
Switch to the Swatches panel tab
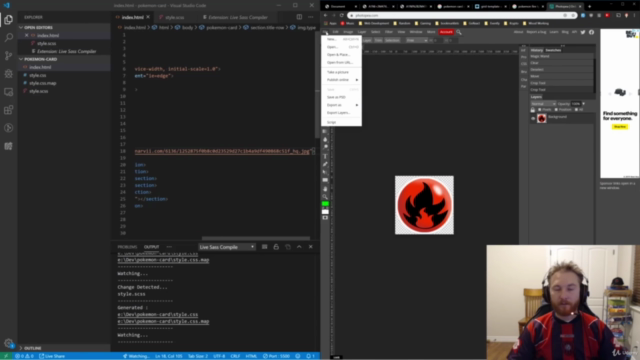pyautogui.click(x=553, y=50)
